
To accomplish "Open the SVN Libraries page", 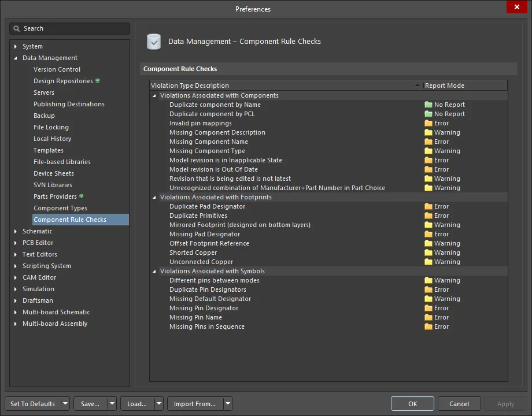I will pos(53,185).
